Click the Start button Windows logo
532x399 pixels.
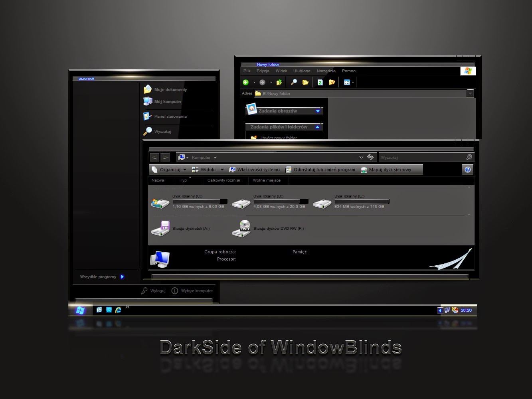pyautogui.click(x=80, y=310)
